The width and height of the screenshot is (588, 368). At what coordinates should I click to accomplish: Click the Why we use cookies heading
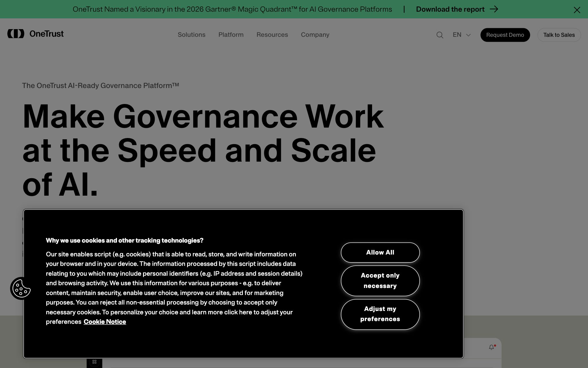click(x=125, y=240)
